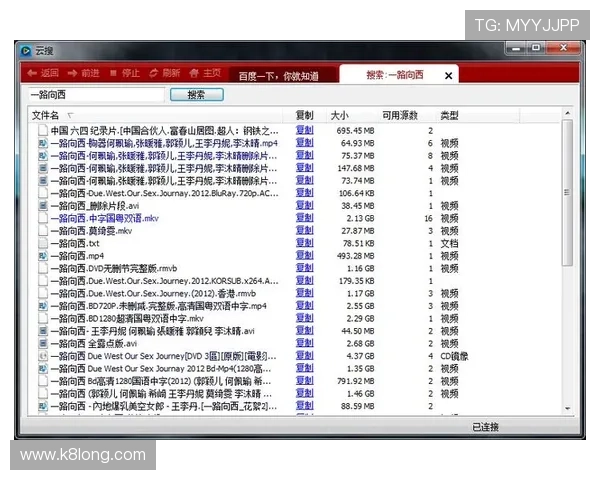Click the scrollbar down arrow of the results list
The width and height of the screenshot is (600, 480).
tap(567, 408)
